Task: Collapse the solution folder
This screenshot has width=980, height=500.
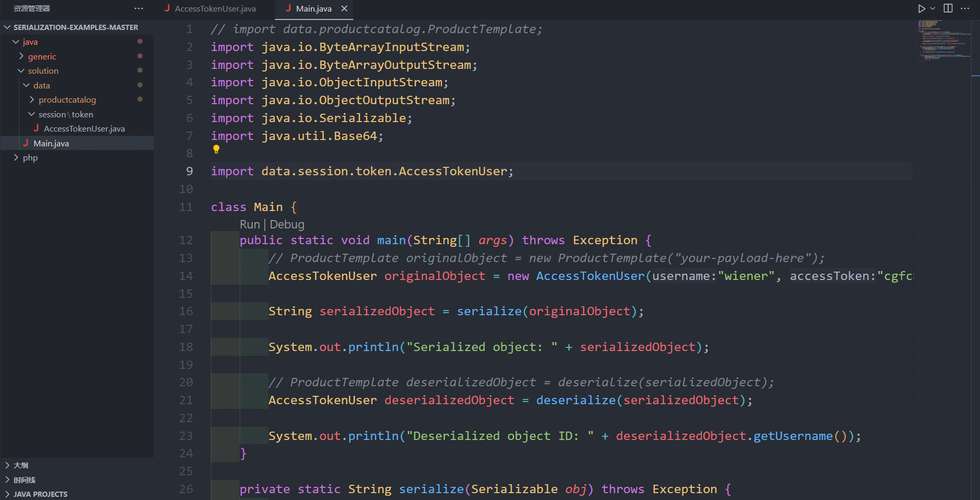Action: point(43,71)
